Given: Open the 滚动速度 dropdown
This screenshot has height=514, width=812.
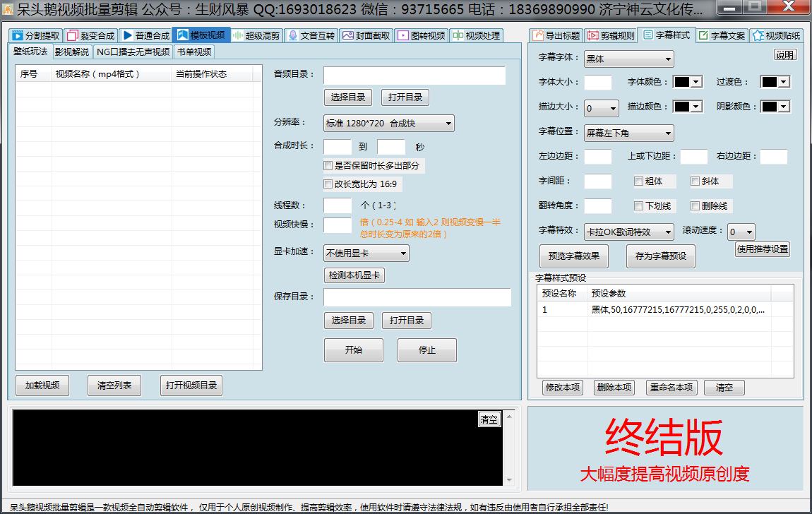Looking at the screenshot, I should [x=741, y=232].
